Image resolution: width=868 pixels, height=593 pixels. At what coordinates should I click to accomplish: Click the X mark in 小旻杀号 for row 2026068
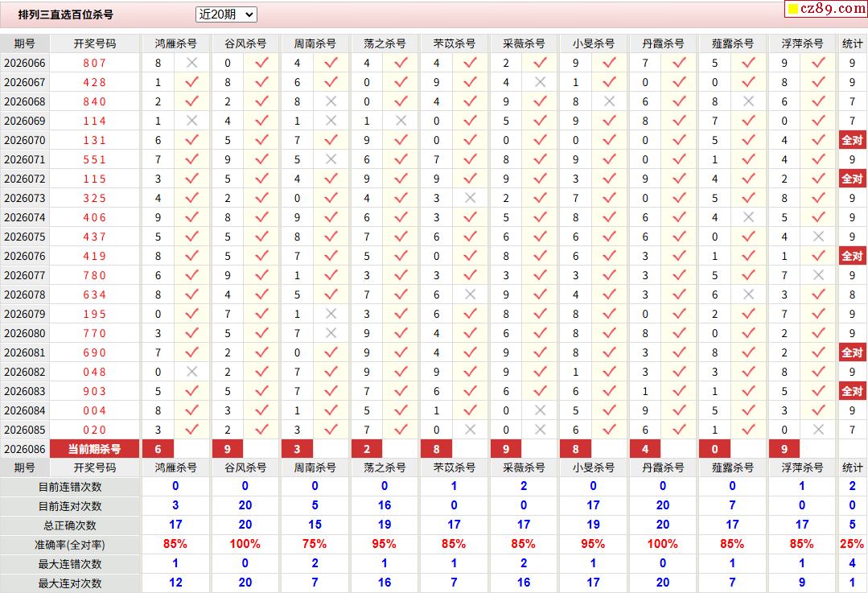610,102
